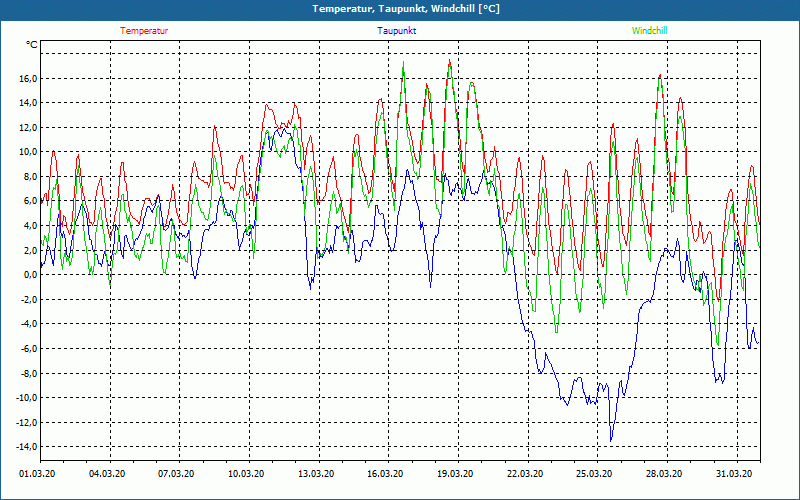800x500 pixels.
Task: Click the -10,0 y-axis value
Action: (27, 398)
